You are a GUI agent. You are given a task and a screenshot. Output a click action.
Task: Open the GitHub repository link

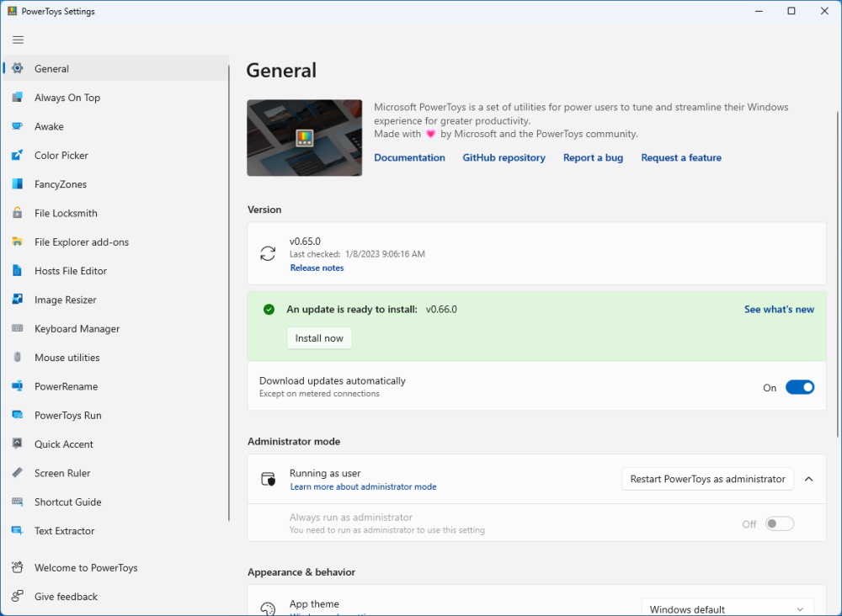click(504, 157)
